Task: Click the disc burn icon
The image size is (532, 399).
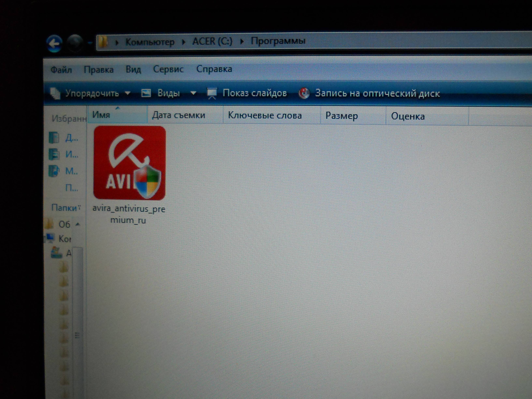Action: tap(304, 93)
